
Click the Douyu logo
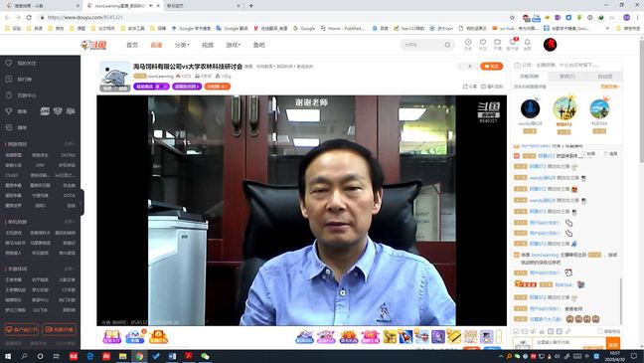(94, 45)
